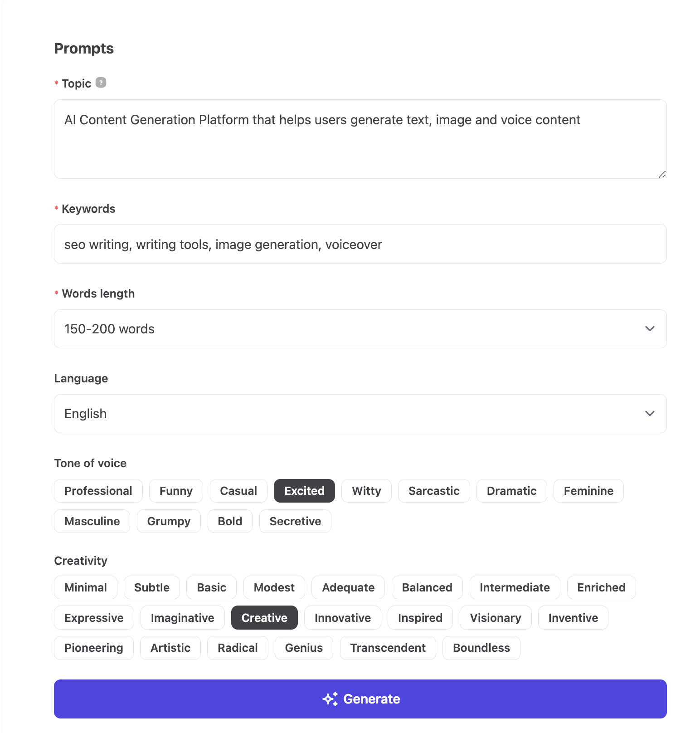Choose Balanced creativity level
Screen dimensions: 700x733
point(427,587)
